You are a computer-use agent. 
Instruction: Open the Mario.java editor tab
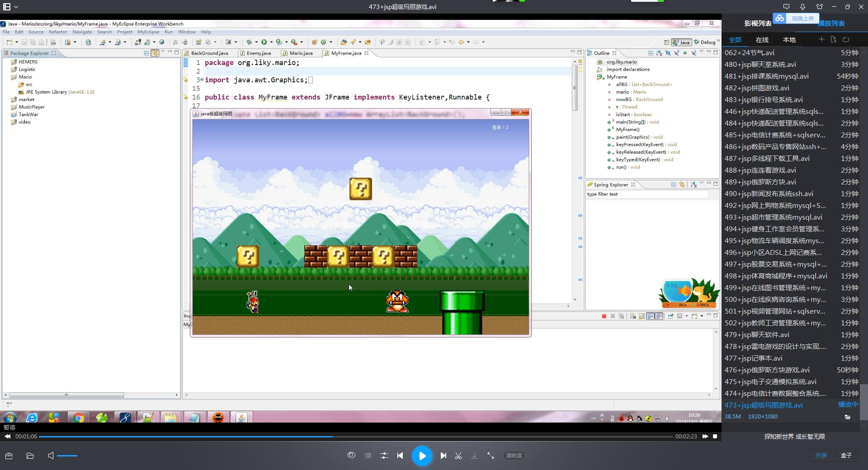coord(301,53)
